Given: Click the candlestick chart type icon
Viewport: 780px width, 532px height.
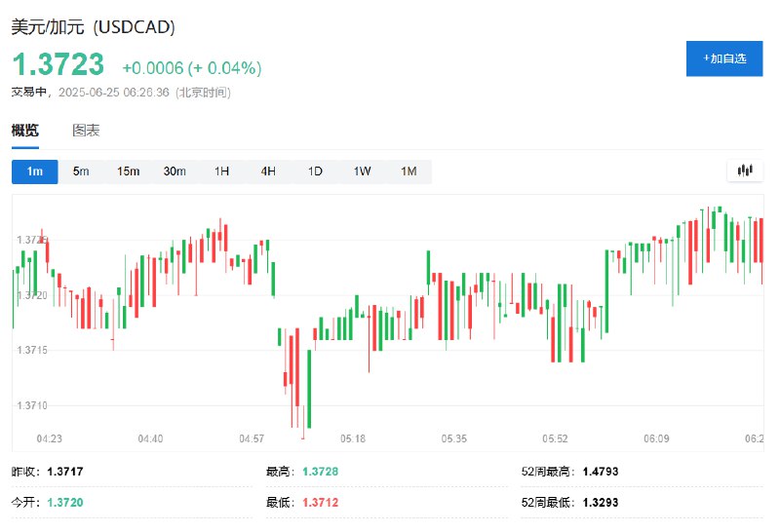Looking at the screenshot, I should (745, 171).
